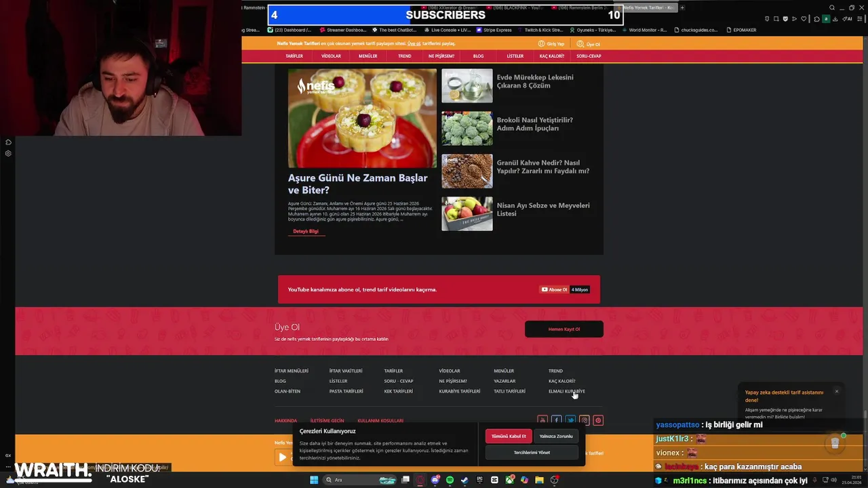Click Detaylı Bilgi link

[x=306, y=231]
